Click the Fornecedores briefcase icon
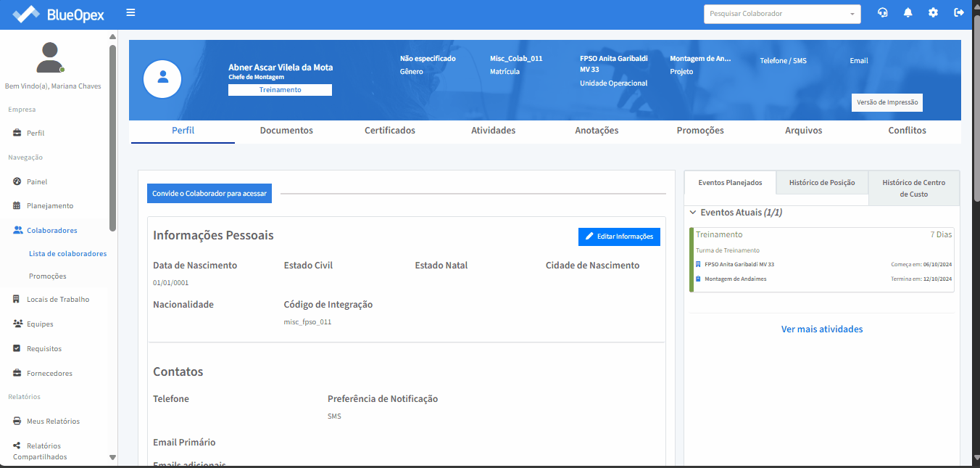 coord(17,373)
